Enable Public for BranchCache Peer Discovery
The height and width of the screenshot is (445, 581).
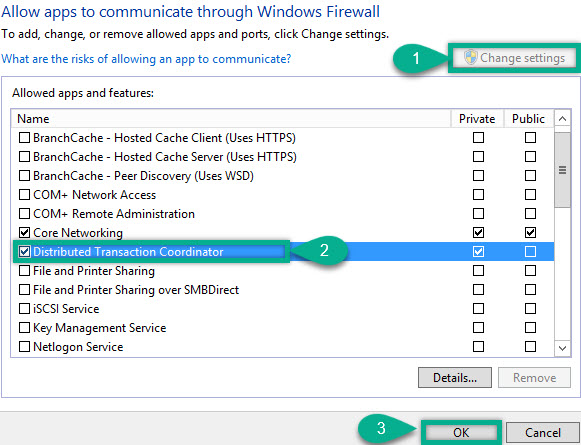pyautogui.click(x=530, y=175)
